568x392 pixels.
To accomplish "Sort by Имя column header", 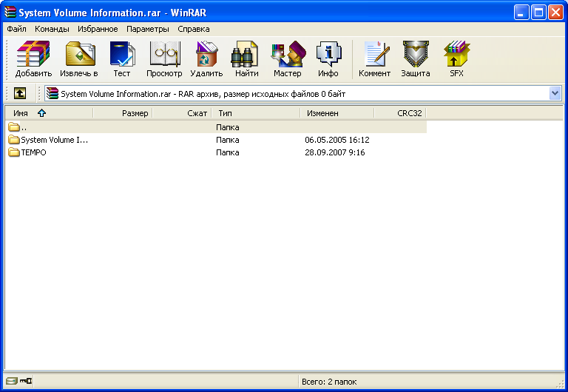I will 50,113.
